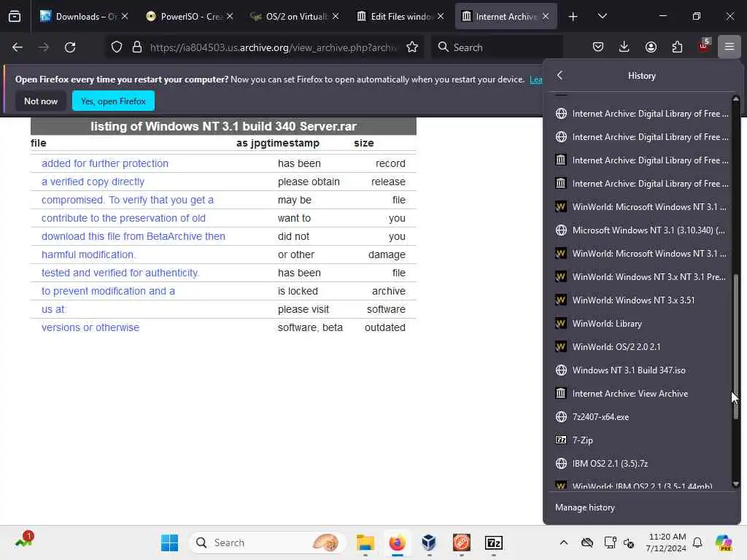This screenshot has width=747, height=560.
Task: Click Yes, open Firefox button
Action: click(x=113, y=101)
